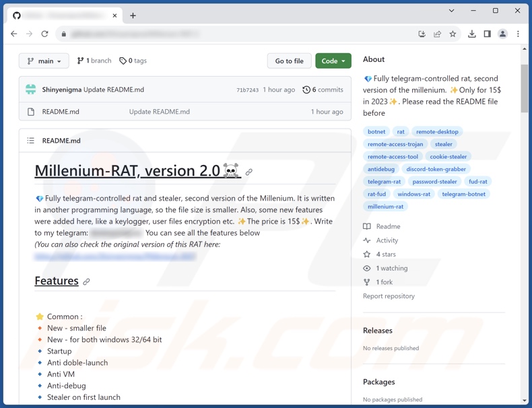Image resolution: width=532 pixels, height=408 pixels.
Task: Select the remote-access-trojan topic tag
Action: point(395,144)
